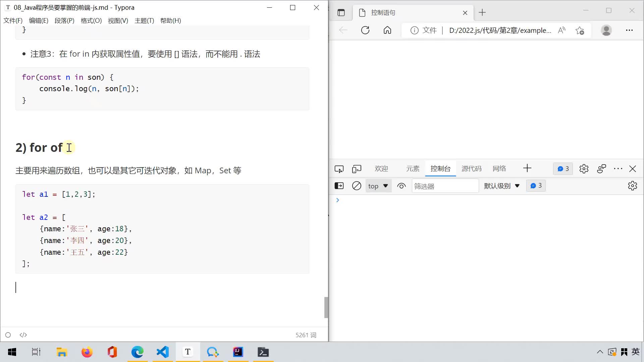Switch to the 网络 DevTools tab
Screen dimensions: 644x362
pyautogui.click(x=499, y=169)
